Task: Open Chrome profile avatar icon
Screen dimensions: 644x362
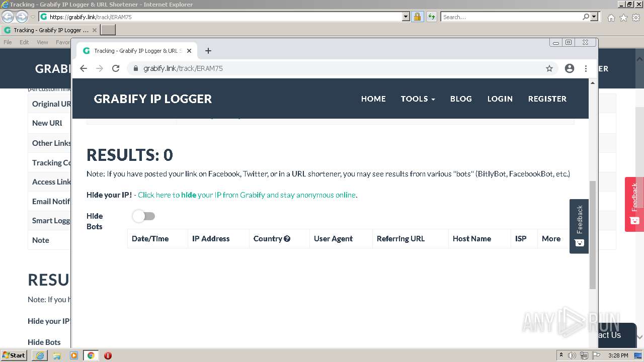Action: [570, 68]
